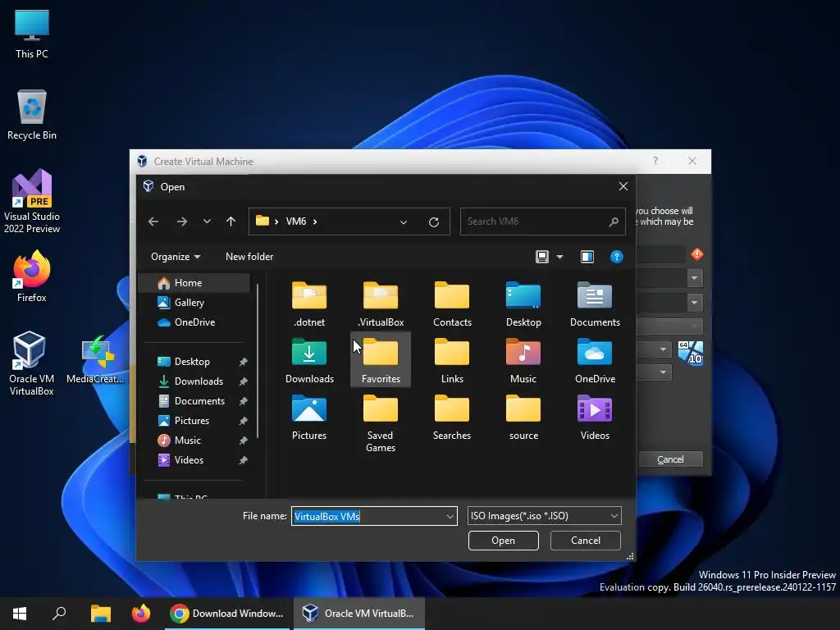Screen dimensions: 840x630
Task: Click help button in Create Virtual Machine title bar
Action: (655, 161)
